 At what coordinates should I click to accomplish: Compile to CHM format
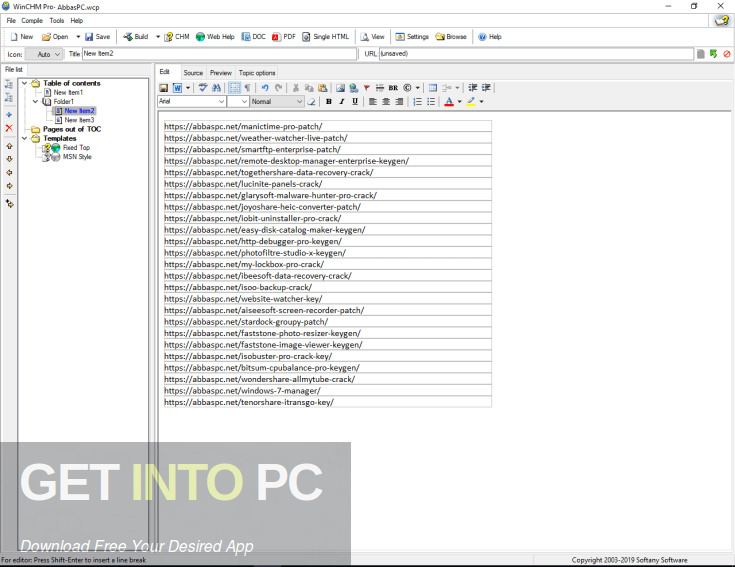(x=177, y=37)
